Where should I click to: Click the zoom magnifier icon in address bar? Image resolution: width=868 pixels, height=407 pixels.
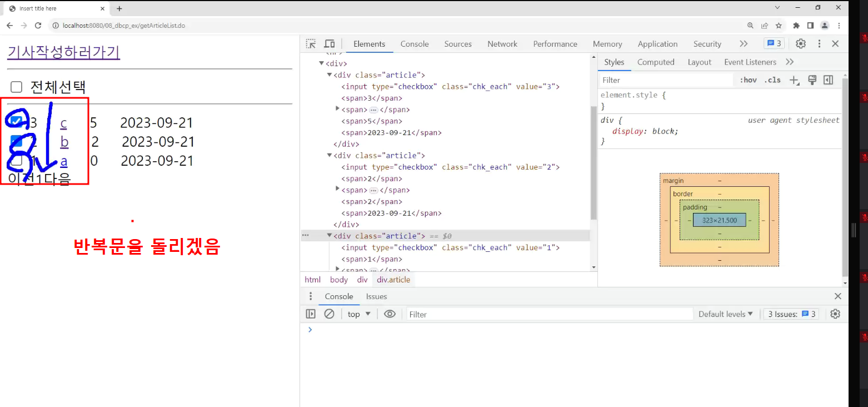pyautogui.click(x=751, y=26)
